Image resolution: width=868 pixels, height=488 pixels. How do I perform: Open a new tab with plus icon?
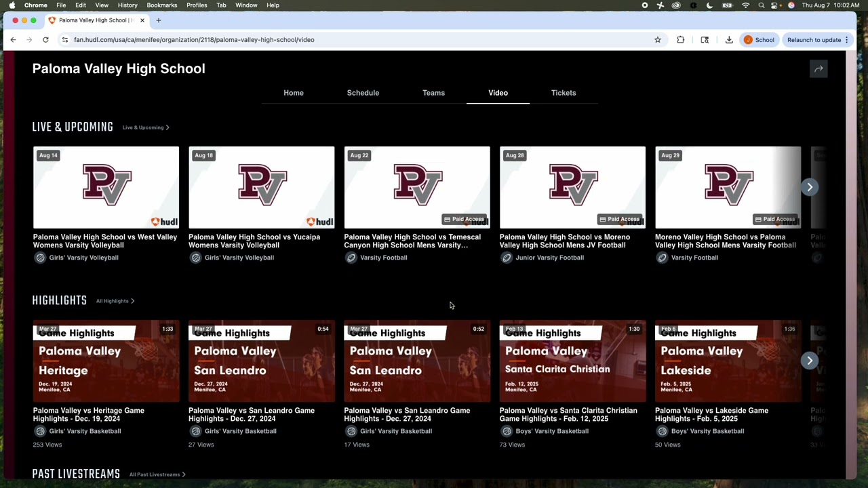coord(158,20)
